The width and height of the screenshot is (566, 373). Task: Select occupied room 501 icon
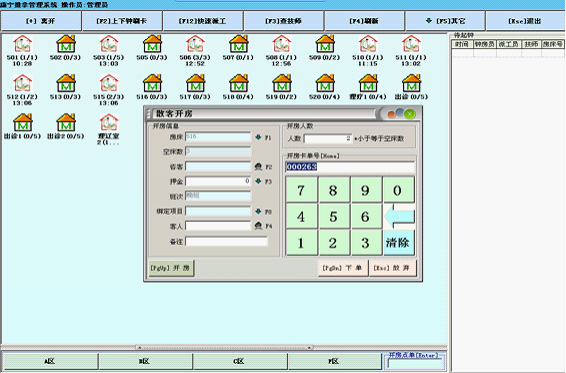pyautogui.click(x=22, y=44)
